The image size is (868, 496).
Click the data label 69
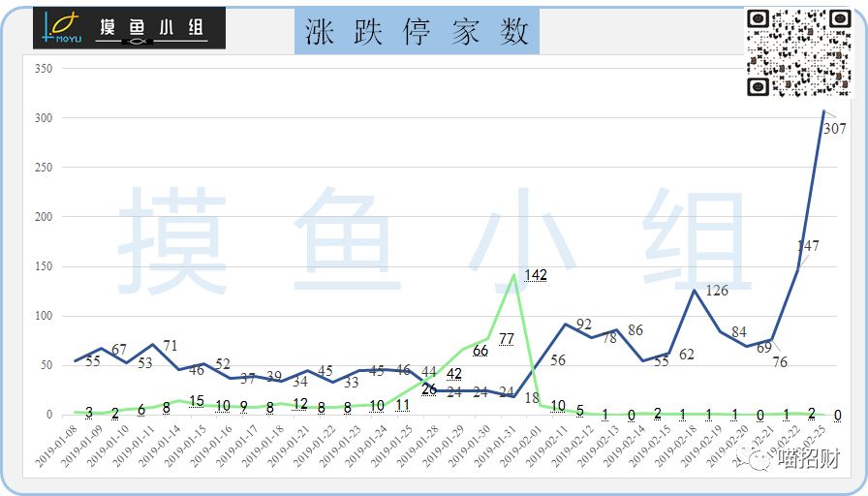tap(764, 348)
